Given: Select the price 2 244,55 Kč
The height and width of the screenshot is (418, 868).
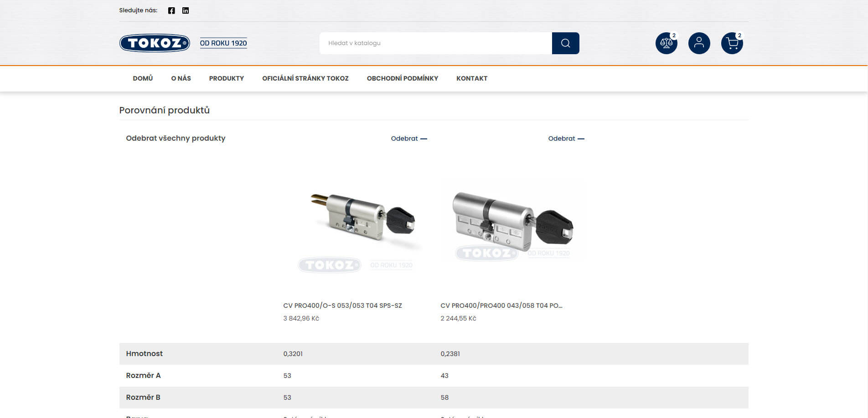Looking at the screenshot, I should tap(458, 318).
